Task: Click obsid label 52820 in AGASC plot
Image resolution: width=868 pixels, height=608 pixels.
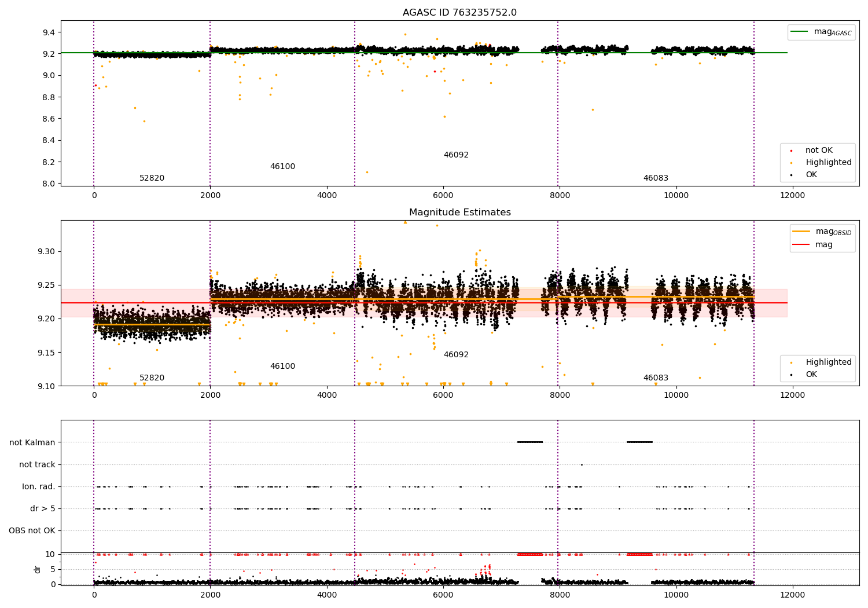Action: coord(152,178)
